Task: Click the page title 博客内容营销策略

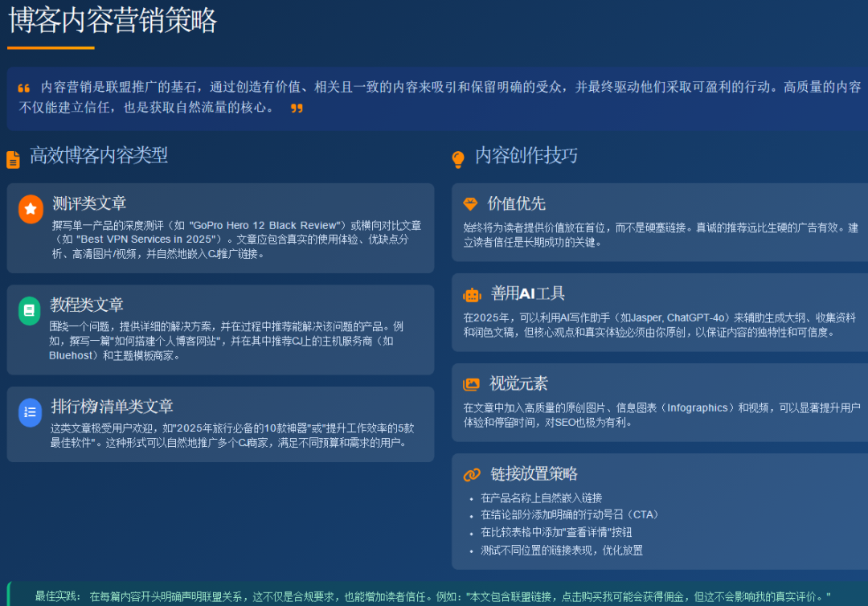Action: pyautogui.click(x=111, y=23)
